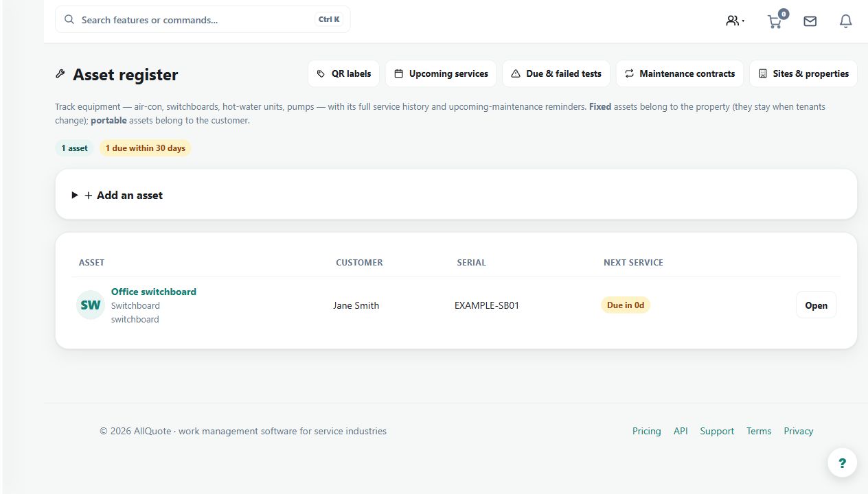
Task: Expand the Add an asset section
Action: [x=456, y=195]
